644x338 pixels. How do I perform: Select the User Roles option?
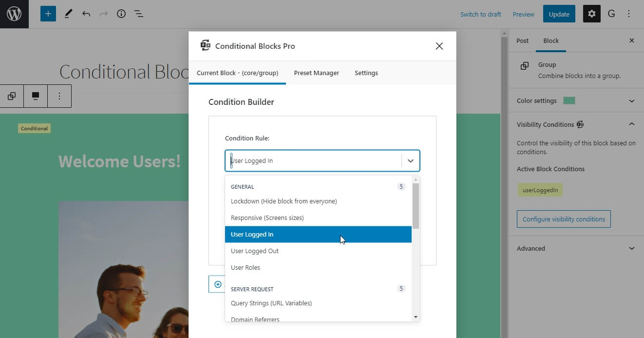(x=318, y=268)
